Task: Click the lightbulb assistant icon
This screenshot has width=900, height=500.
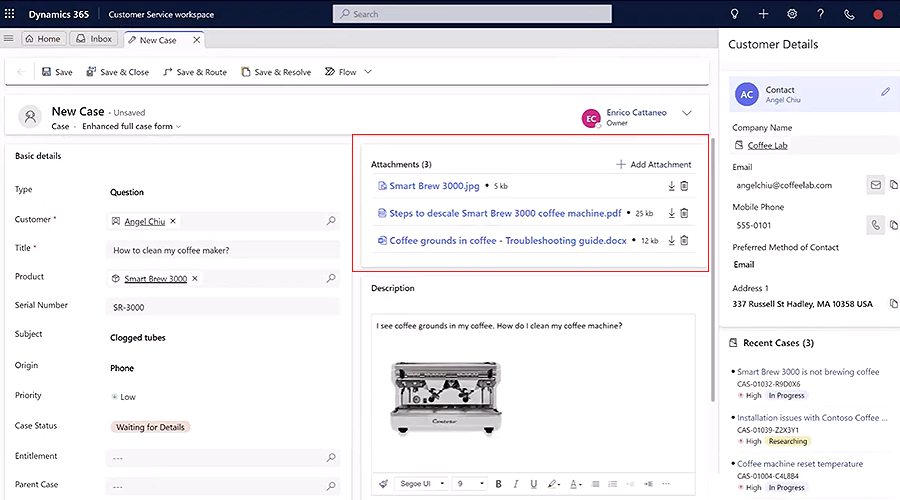Action: click(x=734, y=14)
